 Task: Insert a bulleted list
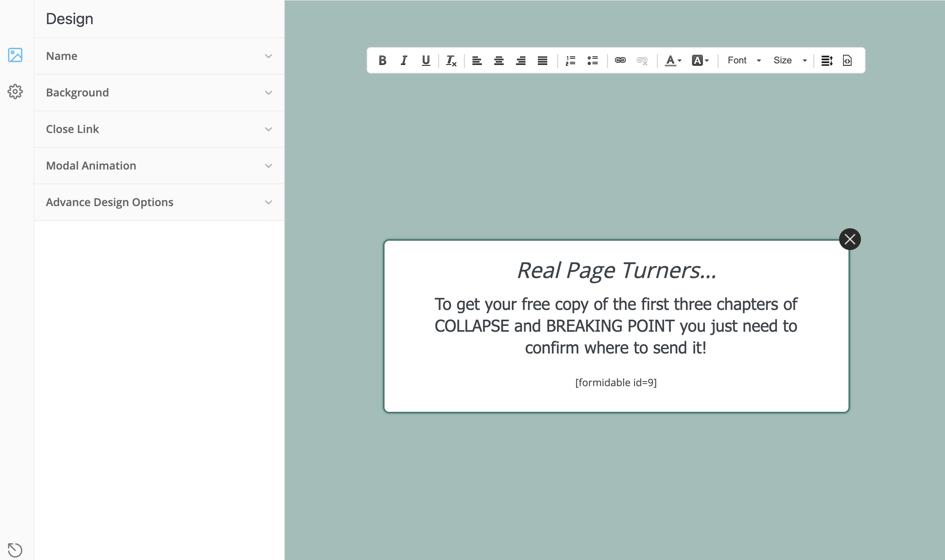[x=592, y=61]
